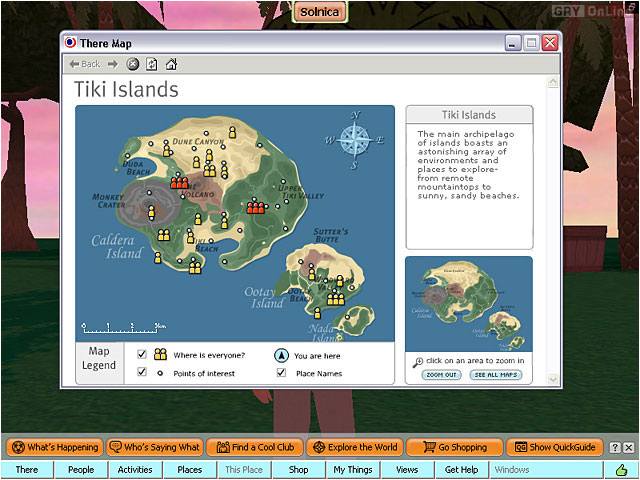Click the Go Shopping button
Screen dimensions: 640x480
click(455, 447)
